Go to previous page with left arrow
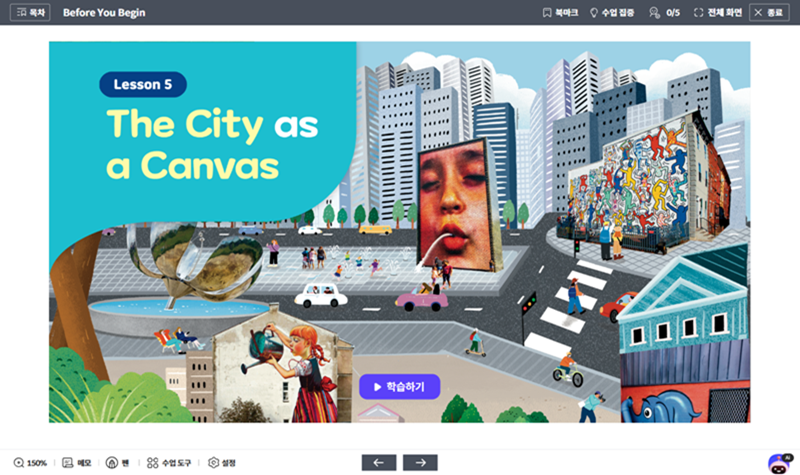 [379, 463]
